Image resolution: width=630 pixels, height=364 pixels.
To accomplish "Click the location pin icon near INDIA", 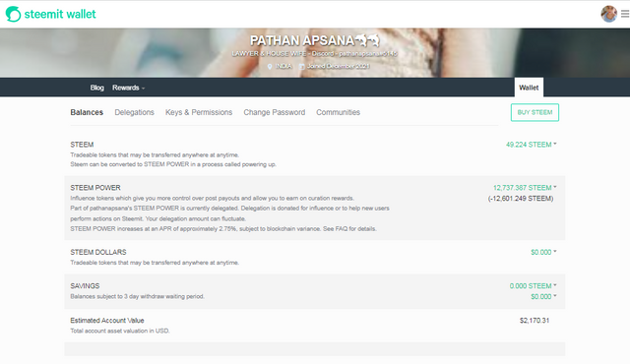I will [x=270, y=66].
